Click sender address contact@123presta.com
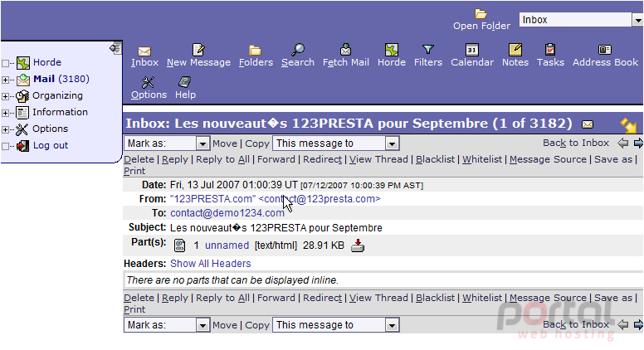The width and height of the screenshot is (644, 350). tap(320, 199)
